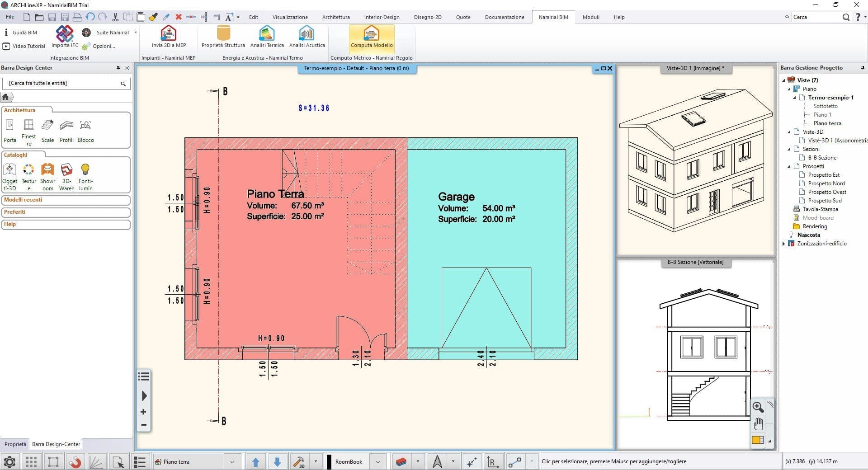This screenshot has width=868, height=470.
Task: Open the RoomBook layer dropdown
Action: coord(377,462)
